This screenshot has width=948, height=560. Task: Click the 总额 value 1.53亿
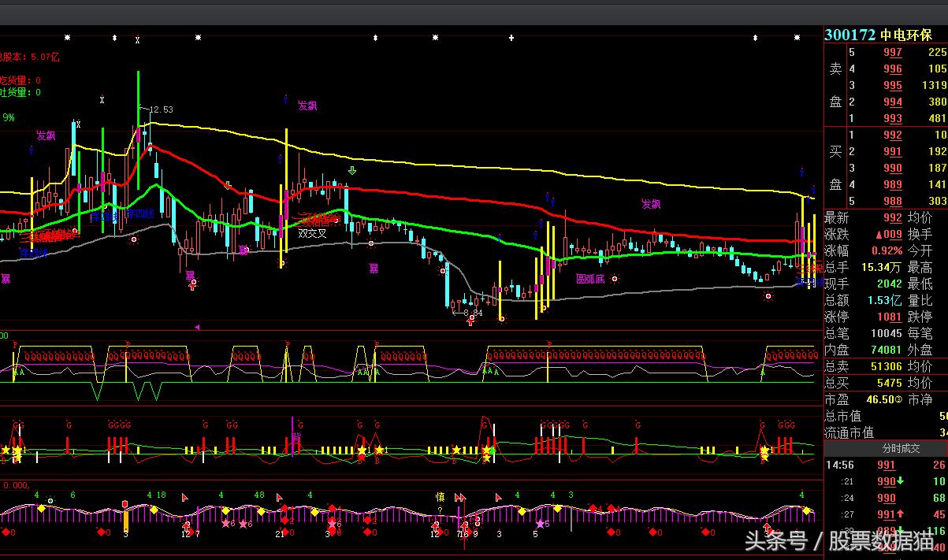tap(885, 300)
